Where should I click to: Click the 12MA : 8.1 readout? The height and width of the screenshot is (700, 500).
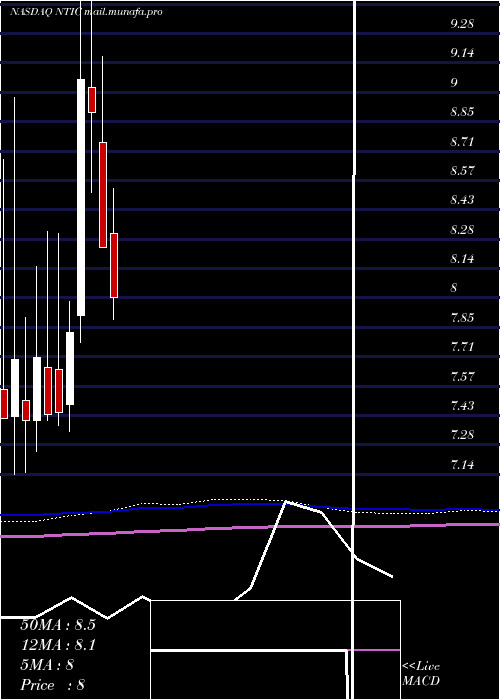[x=58, y=645]
